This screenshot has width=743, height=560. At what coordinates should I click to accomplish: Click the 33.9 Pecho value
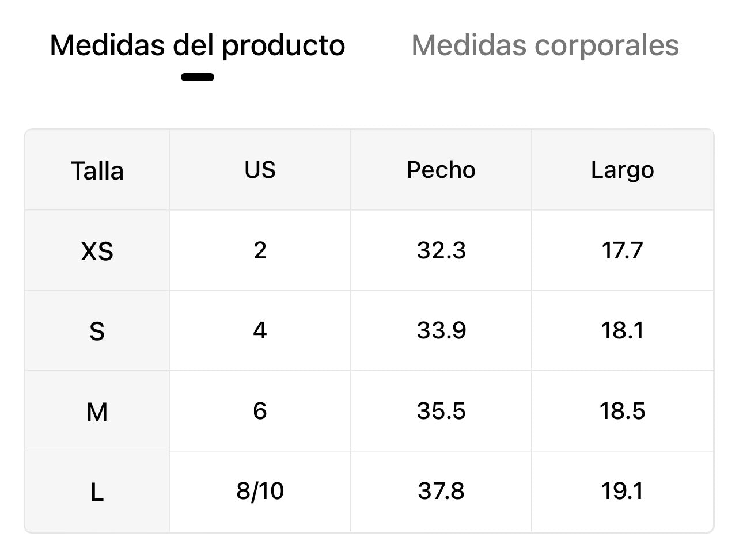pos(441,330)
